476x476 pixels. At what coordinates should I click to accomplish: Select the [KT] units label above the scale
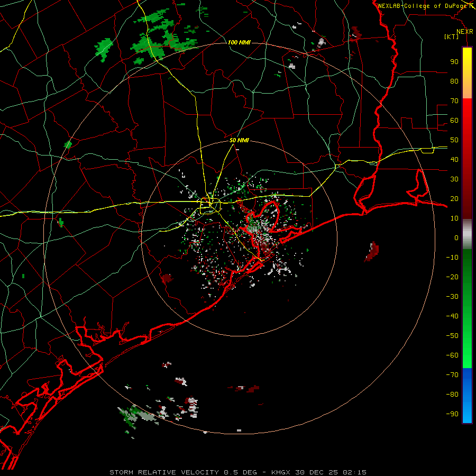(x=452, y=36)
